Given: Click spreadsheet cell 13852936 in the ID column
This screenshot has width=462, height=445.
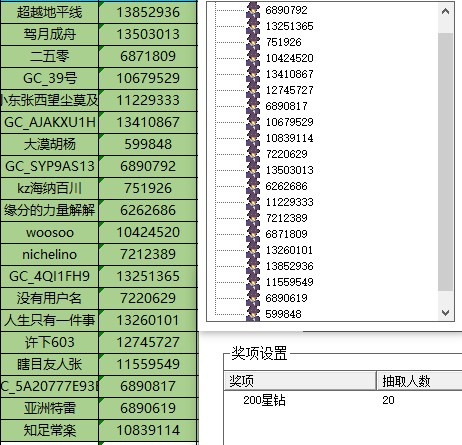Looking at the screenshot, I should click(x=148, y=12).
